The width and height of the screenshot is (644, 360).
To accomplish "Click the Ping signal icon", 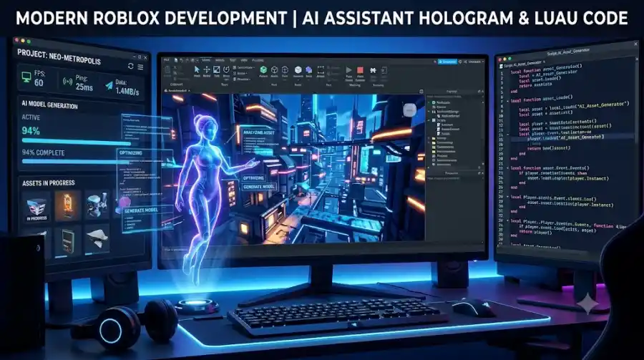I will point(67,81).
